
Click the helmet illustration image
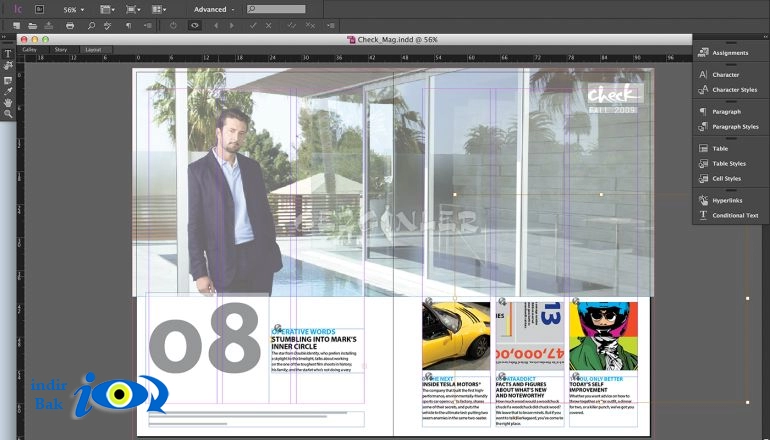tap(604, 336)
